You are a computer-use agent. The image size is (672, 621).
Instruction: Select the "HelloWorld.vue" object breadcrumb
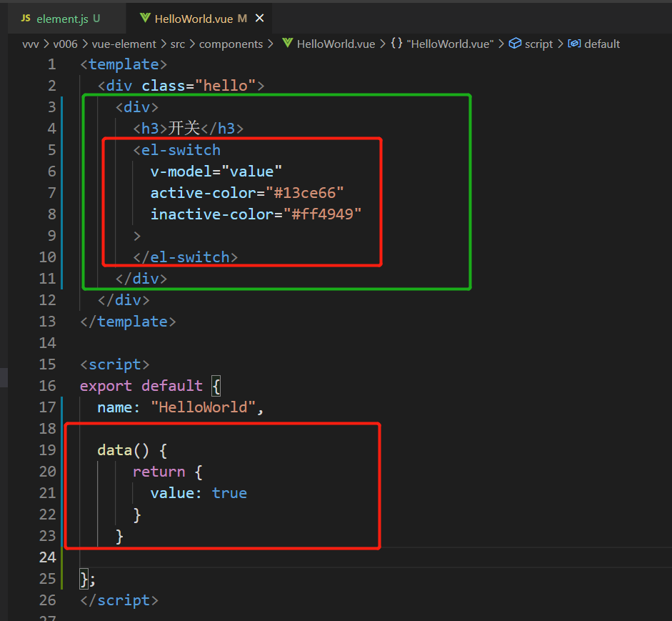(450, 44)
